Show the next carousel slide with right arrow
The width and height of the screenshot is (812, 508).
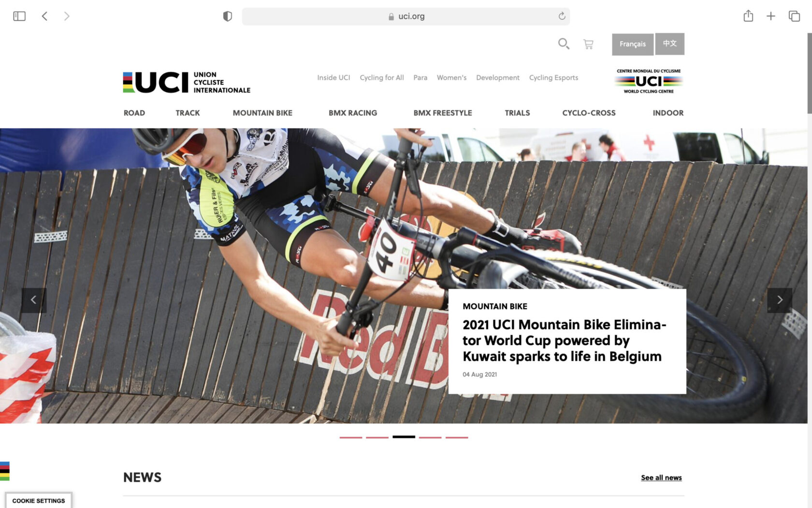(780, 300)
